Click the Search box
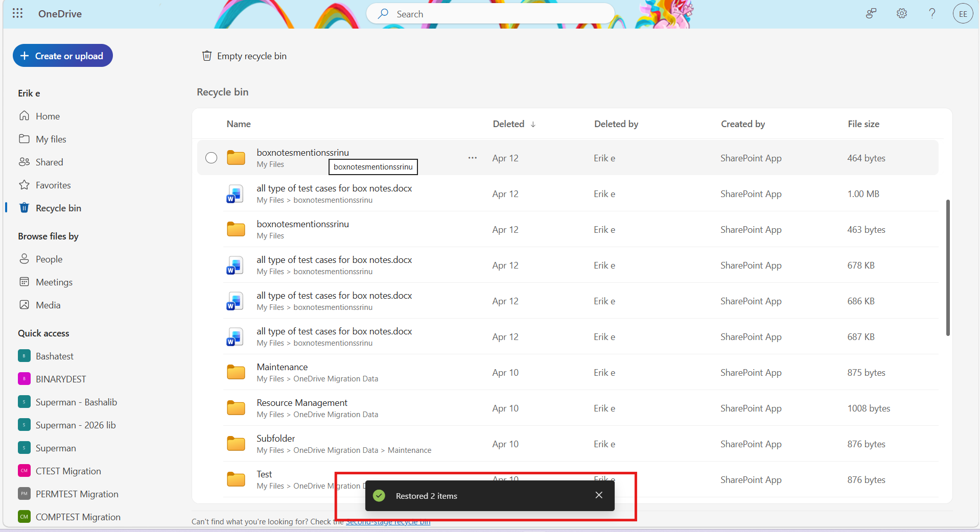This screenshot has height=532, width=980. click(491, 14)
